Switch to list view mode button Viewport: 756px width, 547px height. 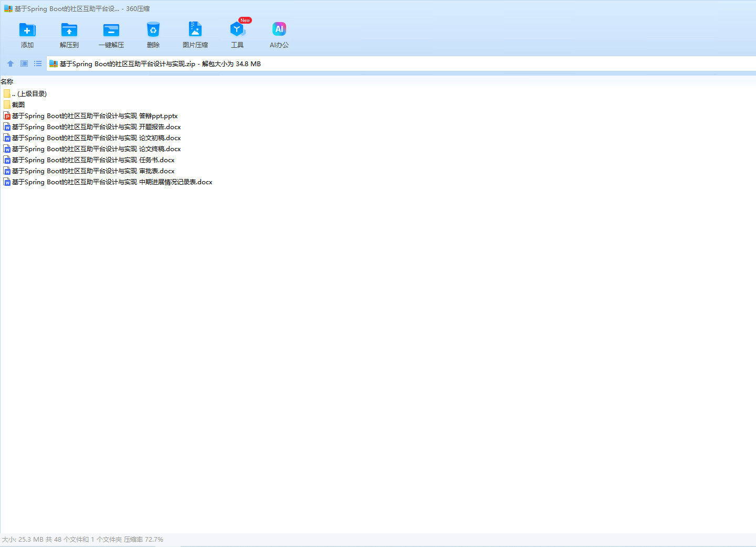[x=38, y=64]
